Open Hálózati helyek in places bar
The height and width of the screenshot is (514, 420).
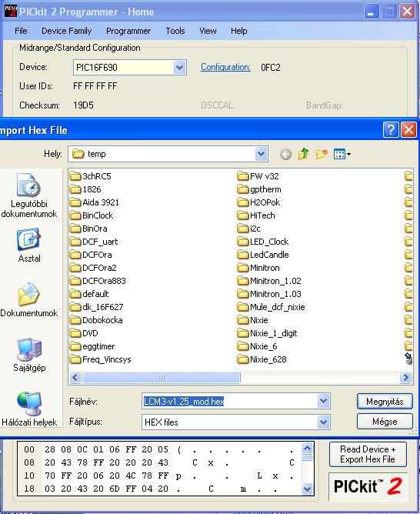(28, 409)
